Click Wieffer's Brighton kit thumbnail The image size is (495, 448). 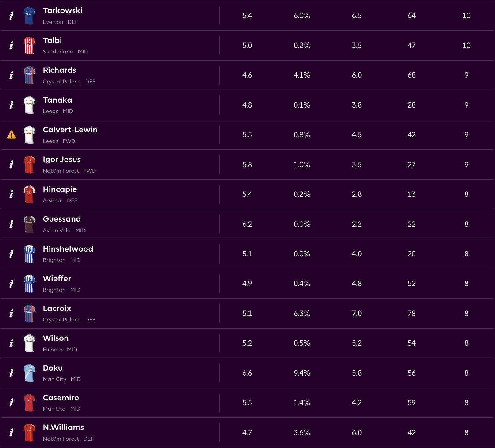pos(29,284)
